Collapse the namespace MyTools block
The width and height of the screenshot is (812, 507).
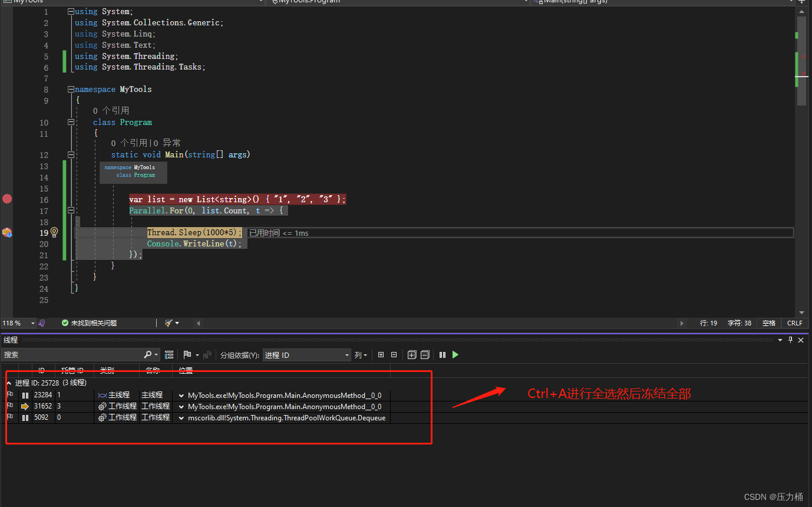click(71, 90)
